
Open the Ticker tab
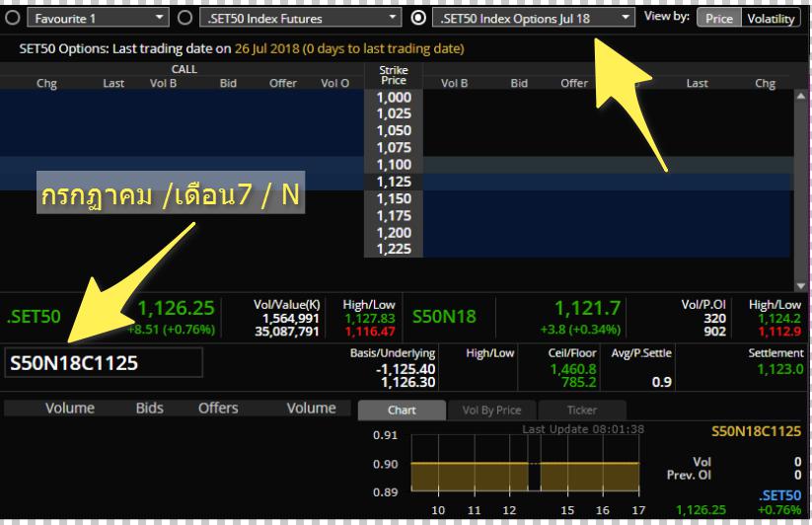(x=582, y=411)
